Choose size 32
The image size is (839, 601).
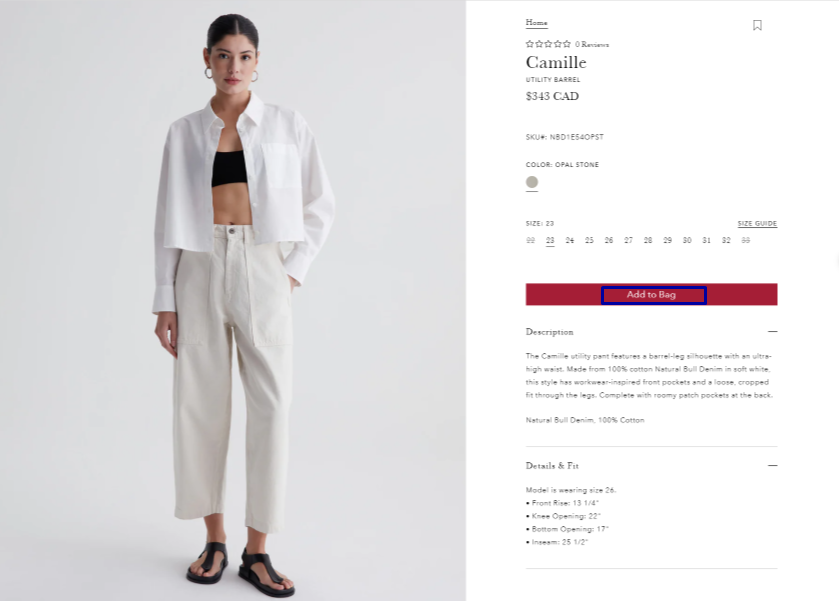[726, 240]
